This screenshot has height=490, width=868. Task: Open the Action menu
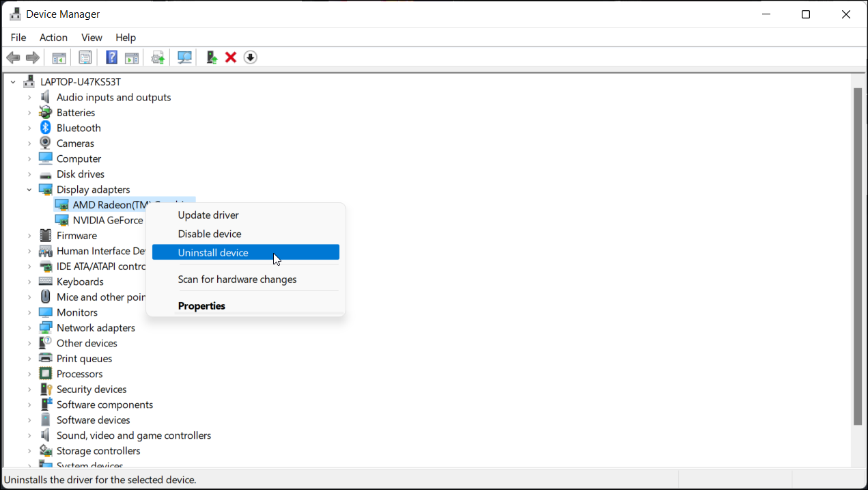[x=53, y=38]
